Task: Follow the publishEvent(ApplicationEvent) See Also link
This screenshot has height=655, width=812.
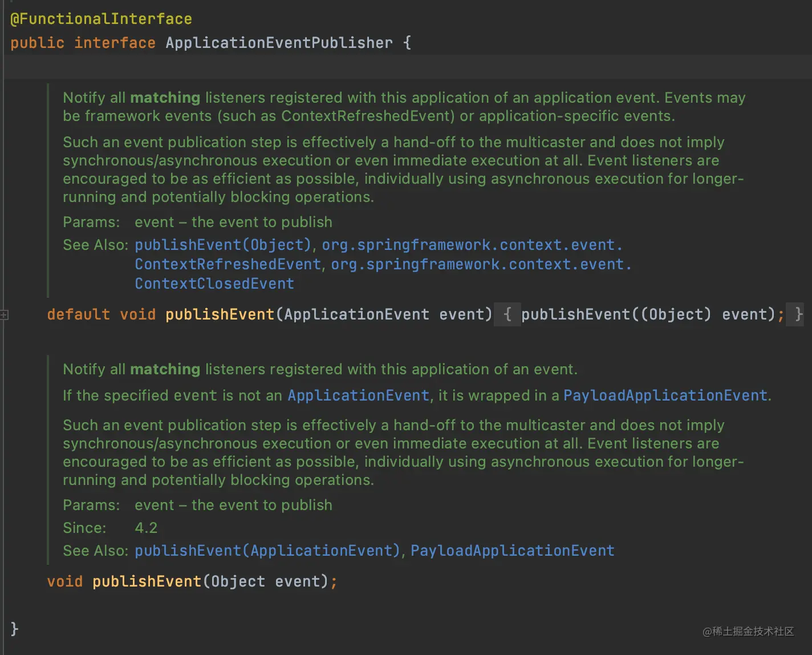Action: (x=267, y=550)
